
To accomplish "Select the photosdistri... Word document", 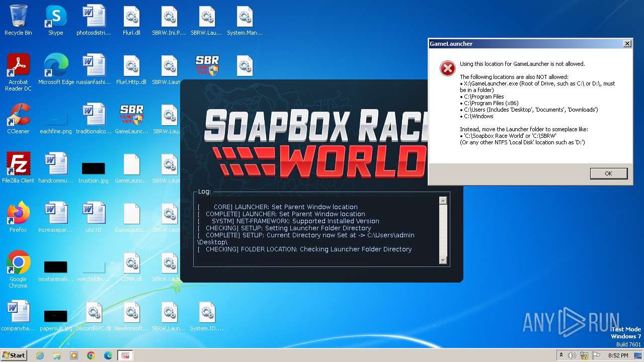I will [x=94, y=21].
